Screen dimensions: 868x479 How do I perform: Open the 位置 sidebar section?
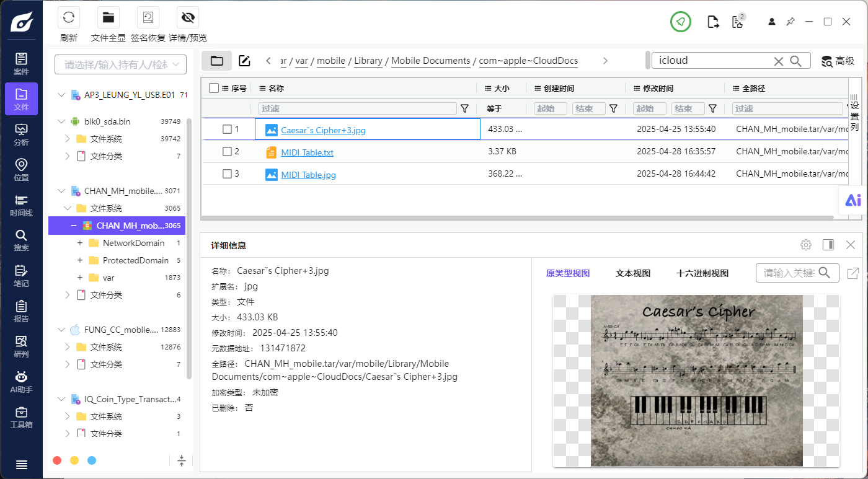21,170
